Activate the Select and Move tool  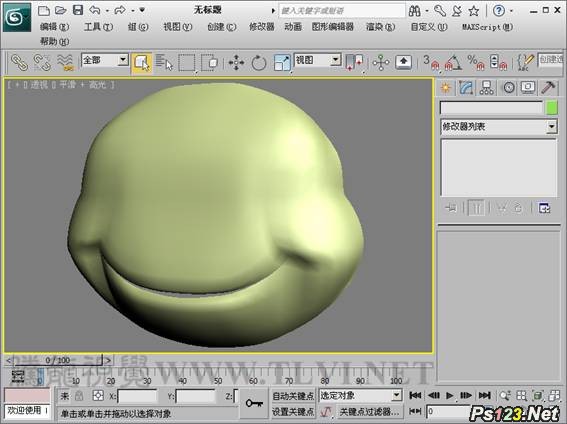point(236,63)
